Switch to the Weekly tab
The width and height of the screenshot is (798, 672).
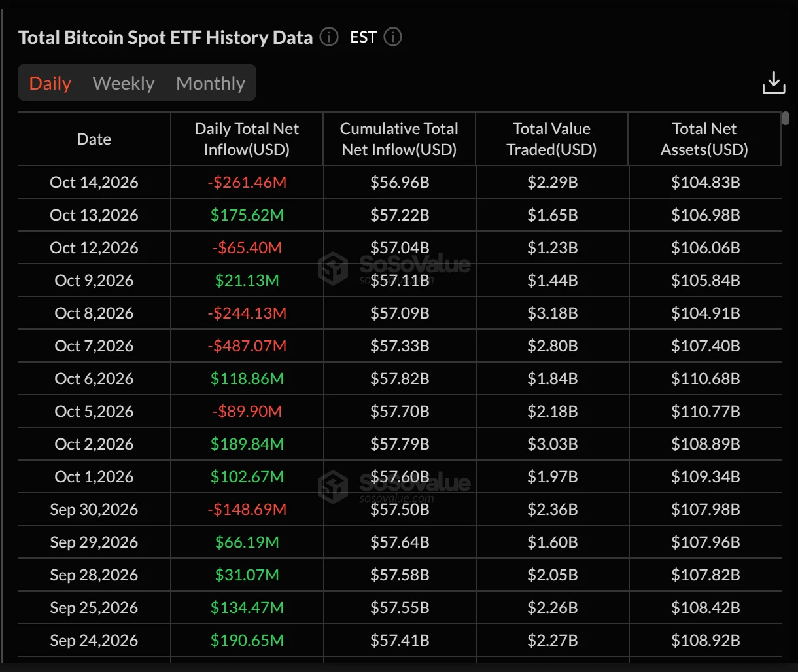pyautogui.click(x=124, y=83)
